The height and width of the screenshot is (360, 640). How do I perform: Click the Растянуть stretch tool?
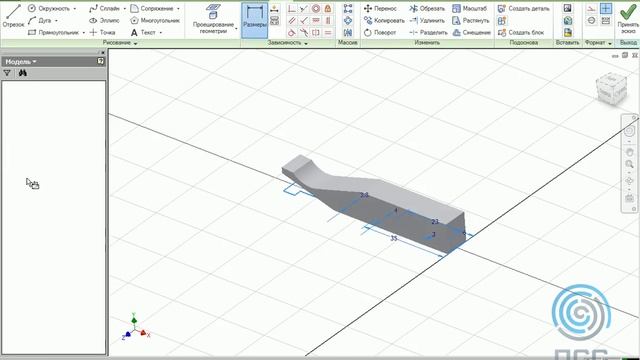pos(471,20)
